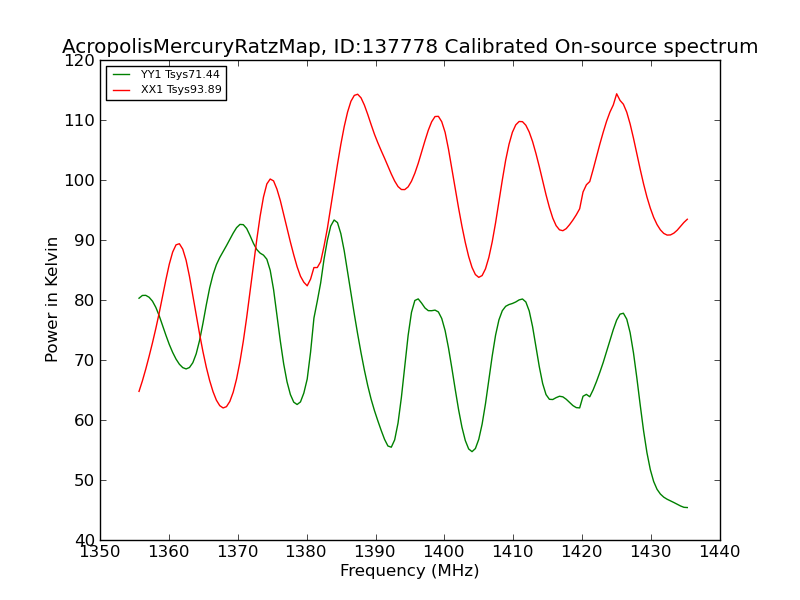Click the y-axis tick label 120
The width and height of the screenshot is (800, 600).
[80, 61]
